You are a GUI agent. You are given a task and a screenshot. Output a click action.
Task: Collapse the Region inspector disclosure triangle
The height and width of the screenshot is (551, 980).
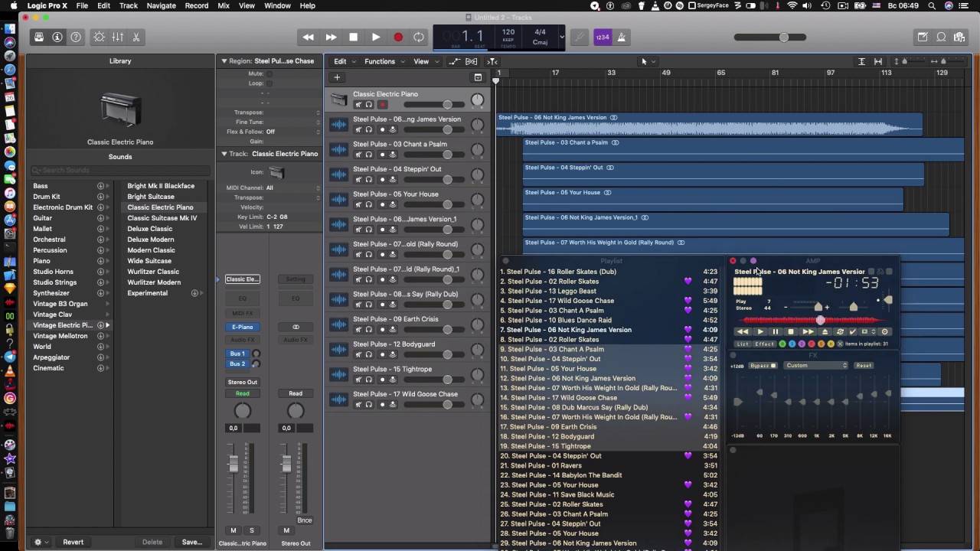[224, 61]
